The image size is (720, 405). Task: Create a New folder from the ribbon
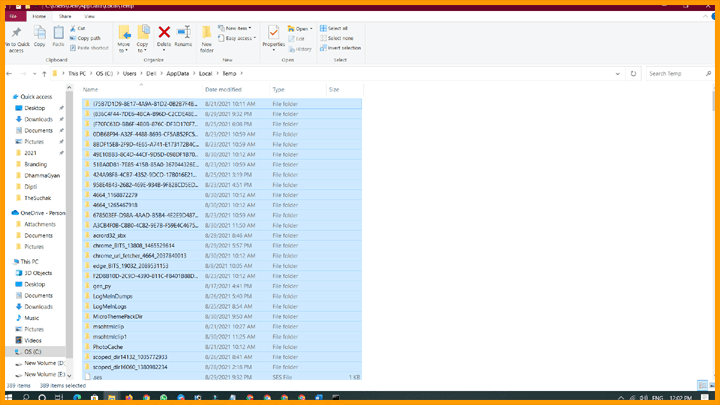pos(207,37)
